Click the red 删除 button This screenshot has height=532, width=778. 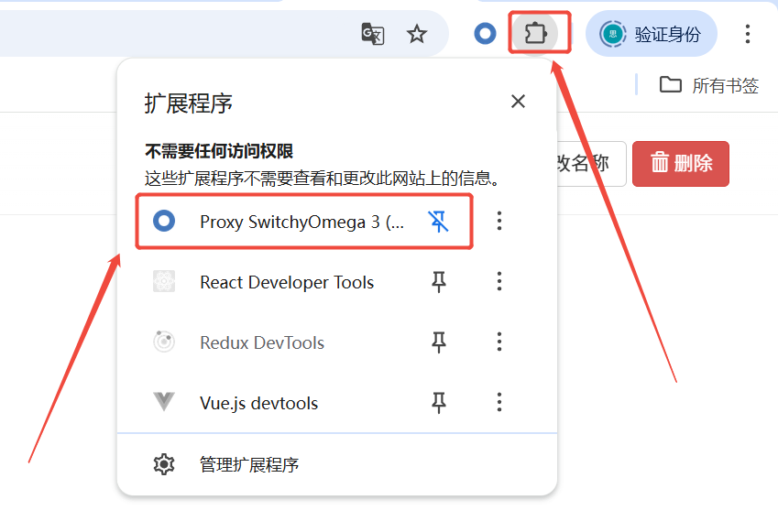coord(681,164)
